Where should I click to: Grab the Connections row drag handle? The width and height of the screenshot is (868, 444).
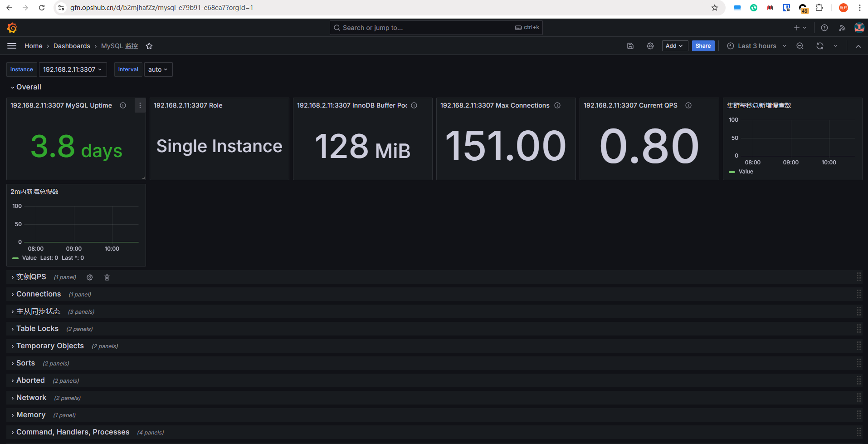[x=858, y=294]
